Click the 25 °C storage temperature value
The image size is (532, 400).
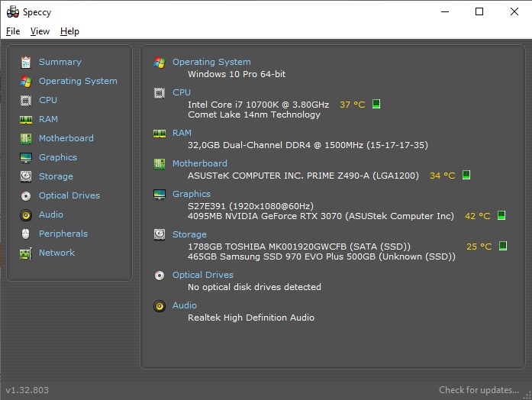click(479, 247)
